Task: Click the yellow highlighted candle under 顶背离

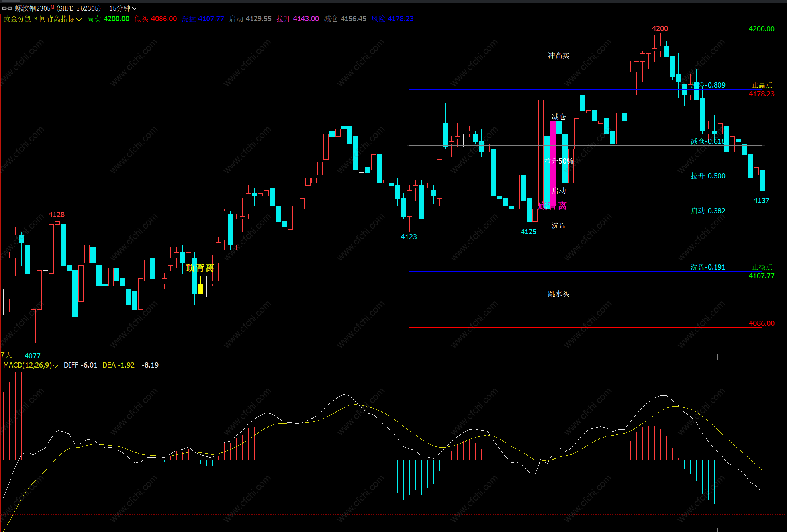Action: (x=200, y=289)
